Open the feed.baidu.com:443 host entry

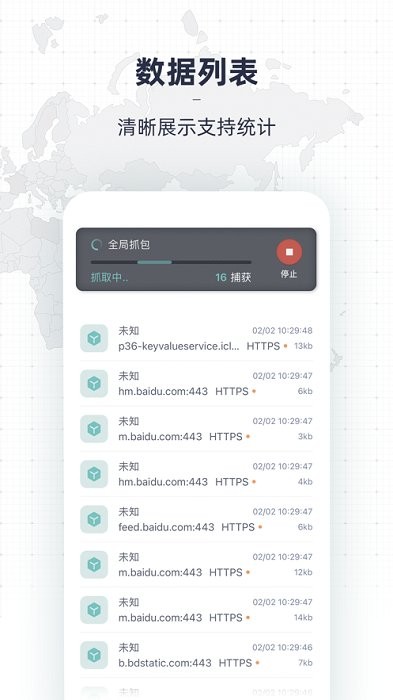point(166,527)
